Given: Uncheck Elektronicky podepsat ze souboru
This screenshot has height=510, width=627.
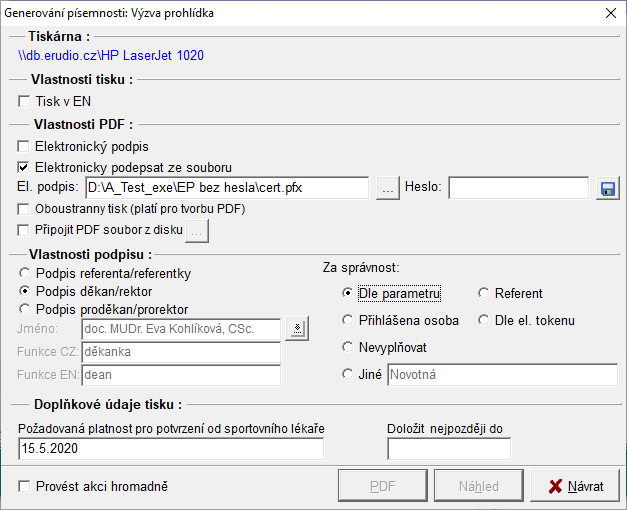Looking at the screenshot, I should [x=24, y=167].
